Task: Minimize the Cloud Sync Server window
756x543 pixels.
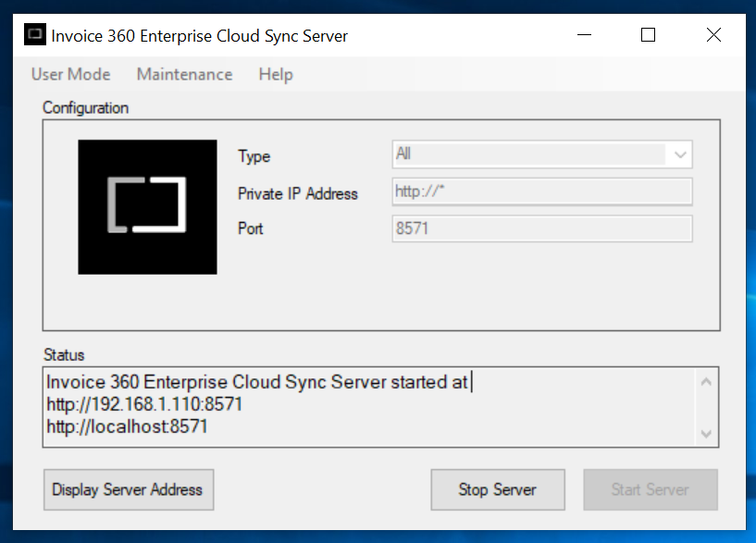Action: (585, 35)
